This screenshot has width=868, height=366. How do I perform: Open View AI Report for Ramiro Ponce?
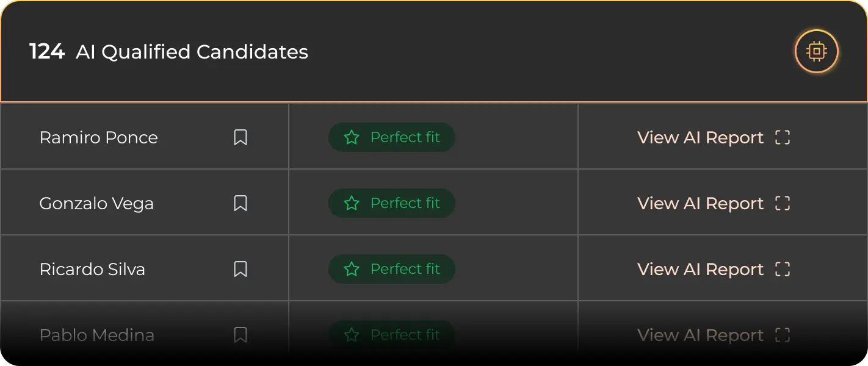(x=700, y=138)
